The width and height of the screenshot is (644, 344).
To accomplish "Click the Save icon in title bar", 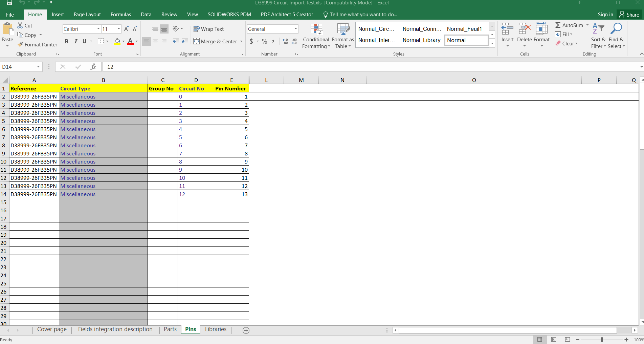I will point(9,2).
